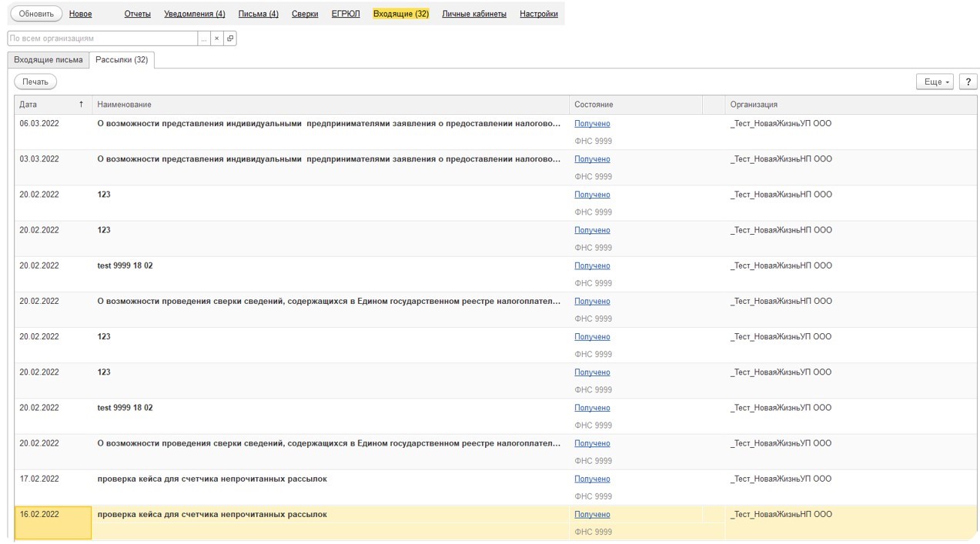This screenshot has height=544, width=980.
Task: Click the Наименование column header
Action: tap(330, 105)
